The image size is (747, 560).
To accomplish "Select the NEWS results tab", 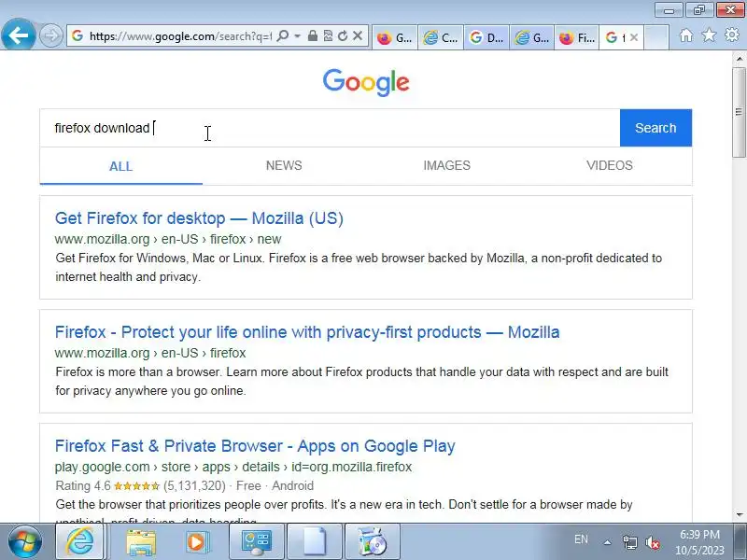I will (284, 165).
